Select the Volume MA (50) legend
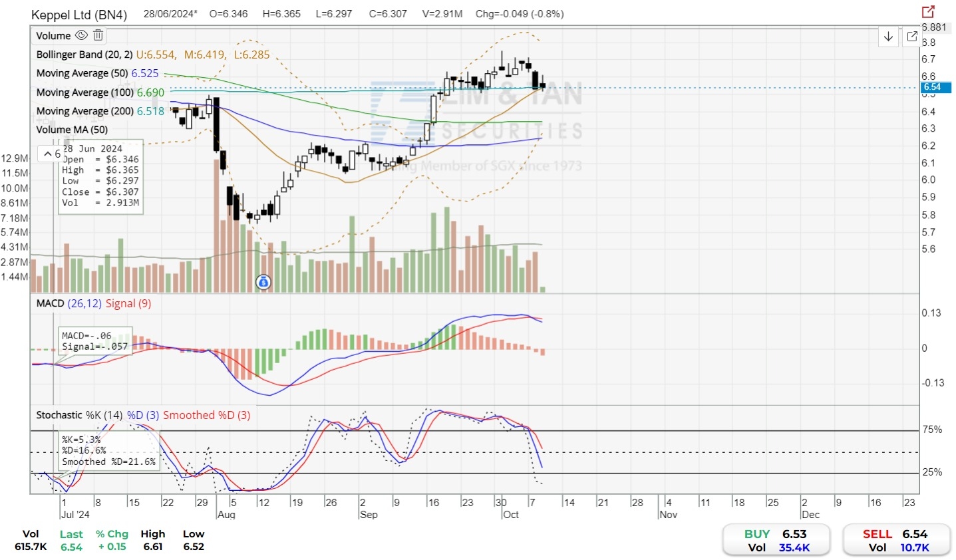Image resolution: width=956 pixels, height=560 pixels. (72, 130)
